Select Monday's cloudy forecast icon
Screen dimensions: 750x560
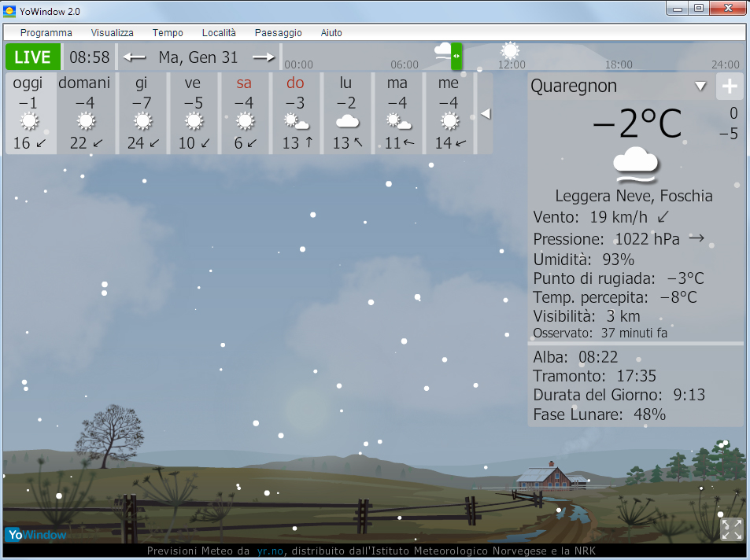click(347, 121)
